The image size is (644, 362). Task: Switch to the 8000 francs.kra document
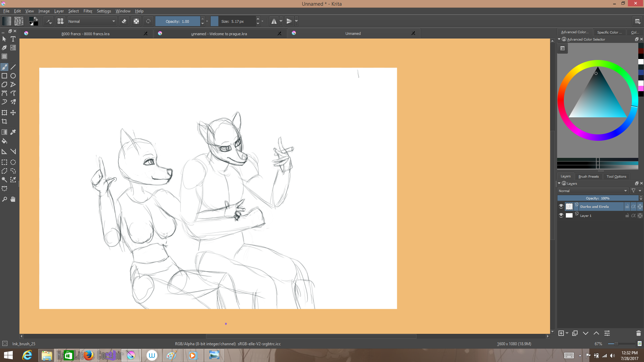[x=86, y=34]
